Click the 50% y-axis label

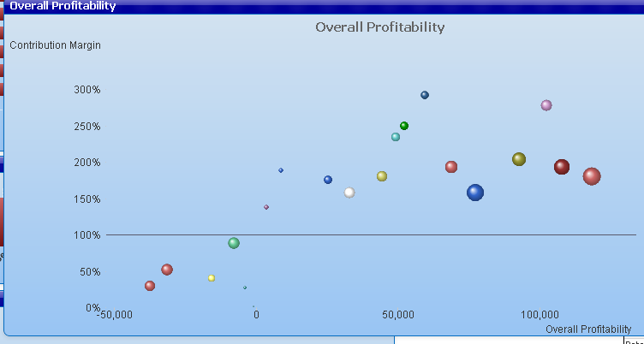pos(90,272)
